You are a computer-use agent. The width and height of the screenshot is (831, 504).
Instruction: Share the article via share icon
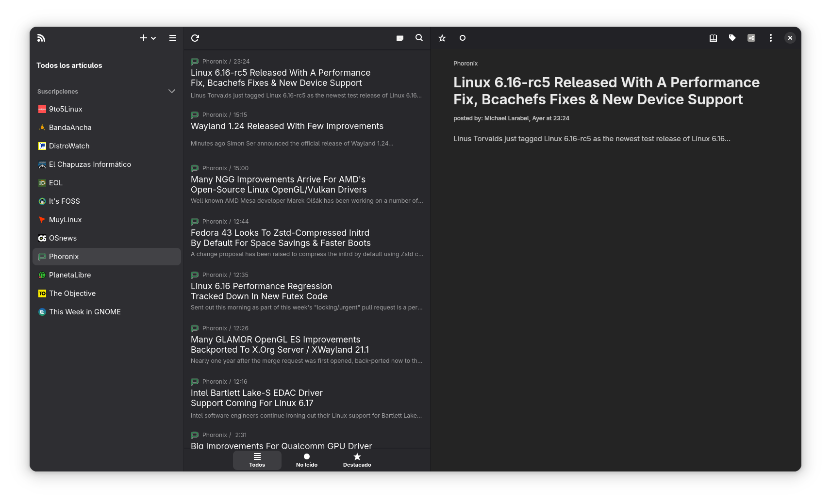pos(751,38)
